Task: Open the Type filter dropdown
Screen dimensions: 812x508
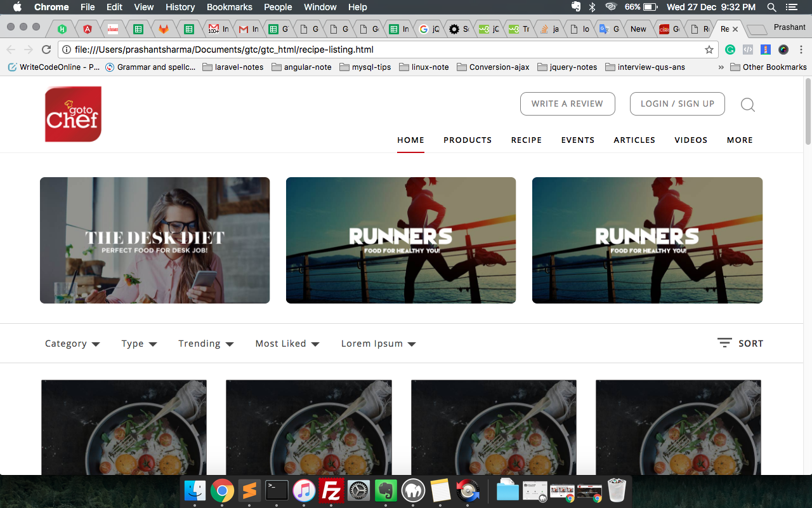Action: [x=139, y=344]
